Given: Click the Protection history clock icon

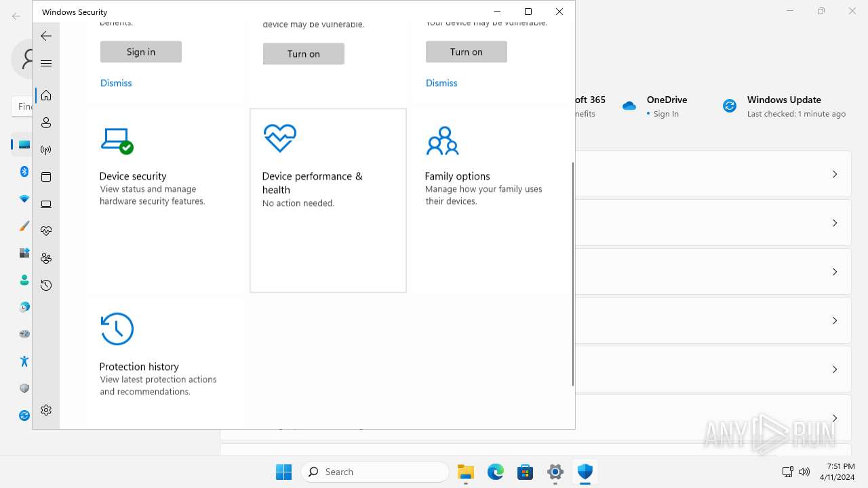Looking at the screenshot, I should coord(117,329).
